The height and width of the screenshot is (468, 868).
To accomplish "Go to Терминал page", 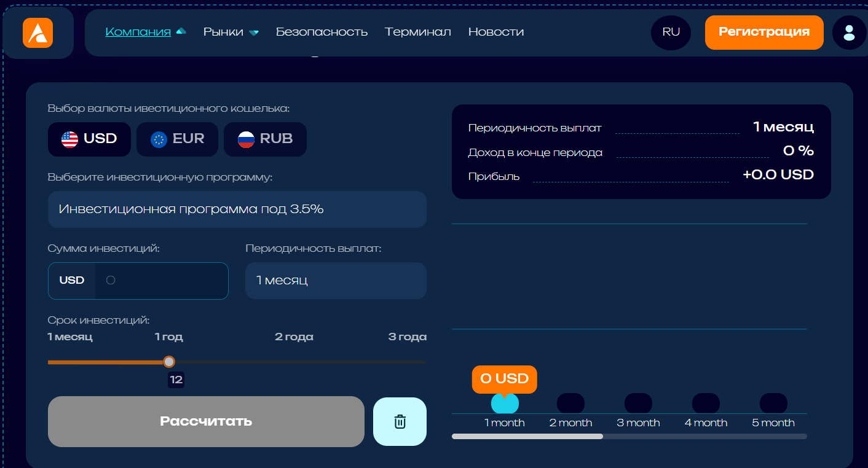I will [x=418, y=32].
